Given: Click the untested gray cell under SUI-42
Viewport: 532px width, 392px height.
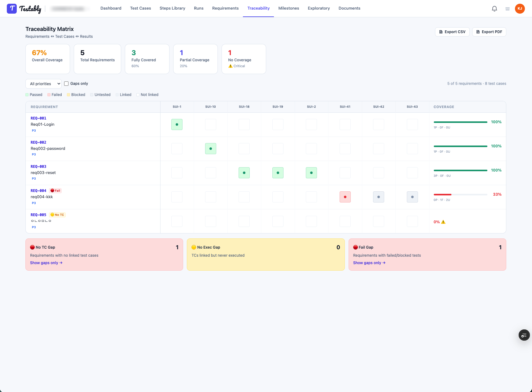Looking at the screenshot, I should pyautogui.click(x=378, y=197).
